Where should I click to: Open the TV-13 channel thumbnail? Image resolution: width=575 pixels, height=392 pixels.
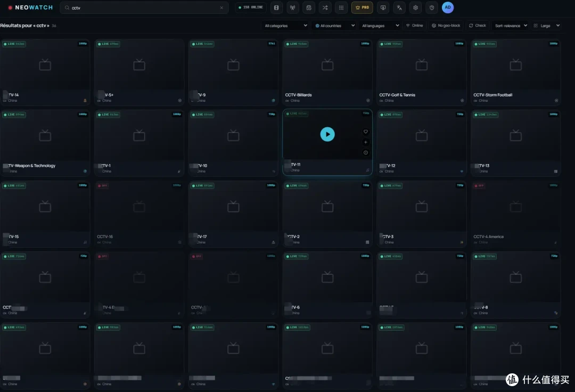[x=515, y=135]
